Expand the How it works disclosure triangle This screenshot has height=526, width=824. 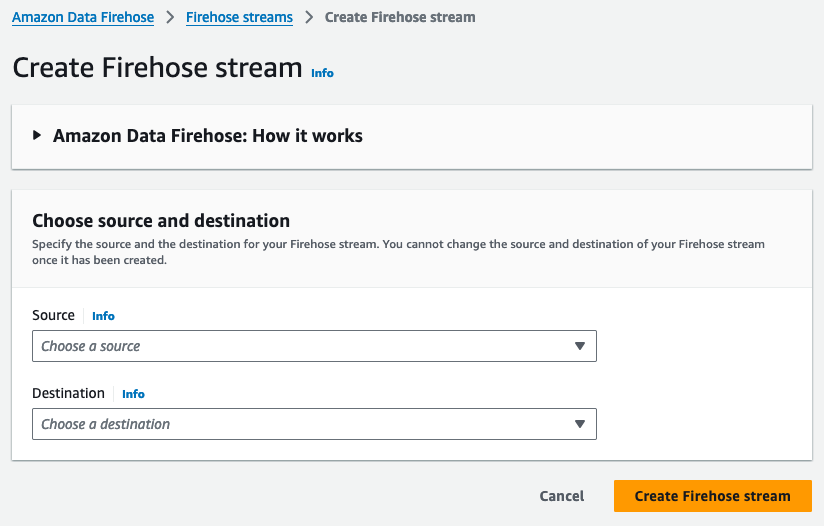coord(38,136)
